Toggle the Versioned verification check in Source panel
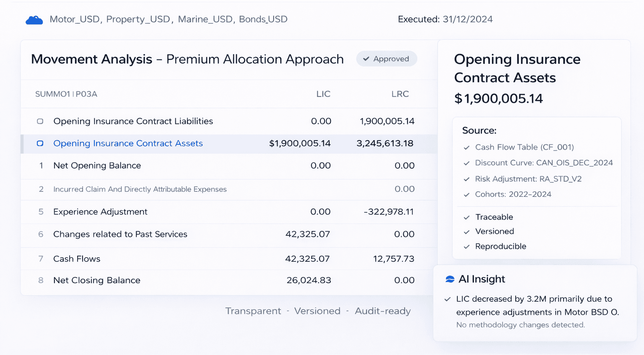The width and height of the screenshot is (644, 355). [x=467, y=232]
